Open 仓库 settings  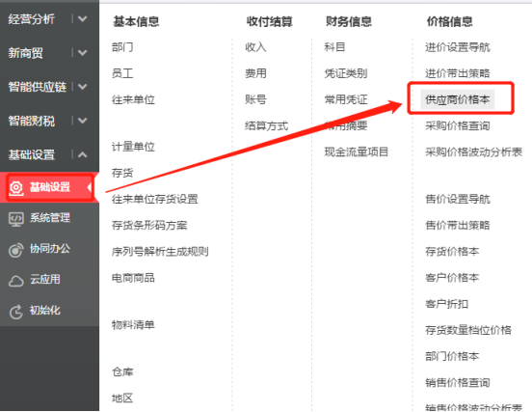click(122, 371)
